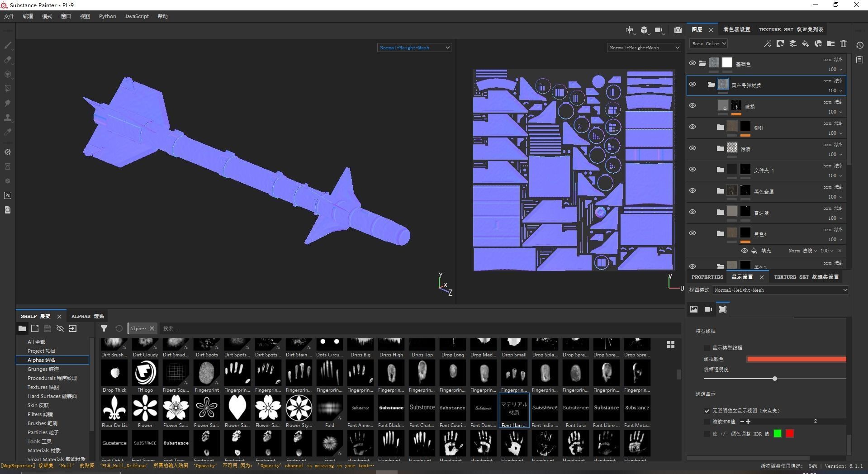Screen dimensions: 868x474
Task: Take a viewport screenshot with the camera icon
Action: pos(678,30)
